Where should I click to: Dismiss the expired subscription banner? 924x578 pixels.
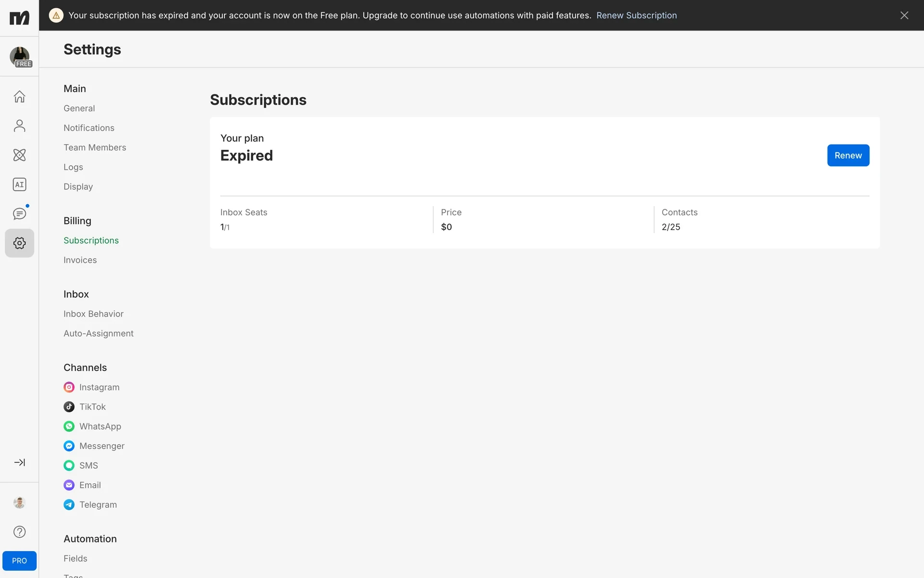point(904,15)
